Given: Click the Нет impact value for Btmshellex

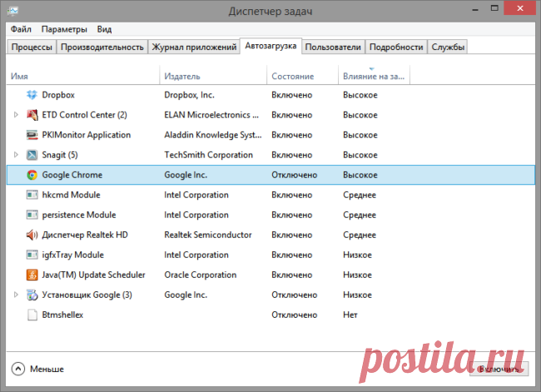Looking at the screenshot, I should [350, 315].
